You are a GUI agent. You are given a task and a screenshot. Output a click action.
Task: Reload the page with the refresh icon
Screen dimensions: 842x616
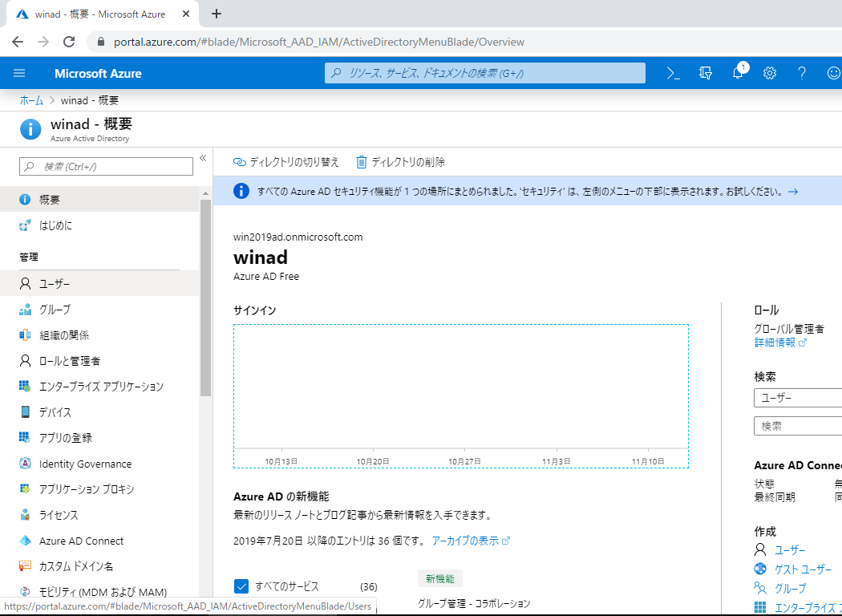pos(69,42)
